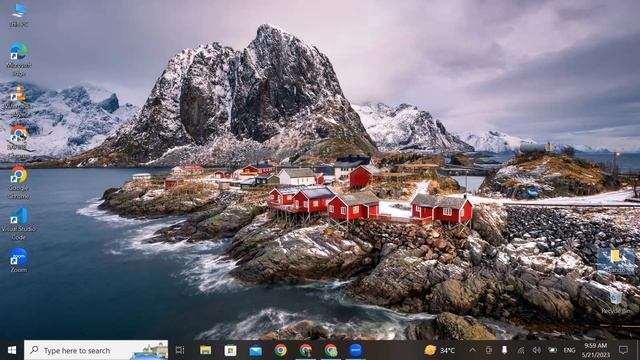Open the Zoom app in taskbar
This screenshot has width=640, height=360.
click(x=356, y=350)
